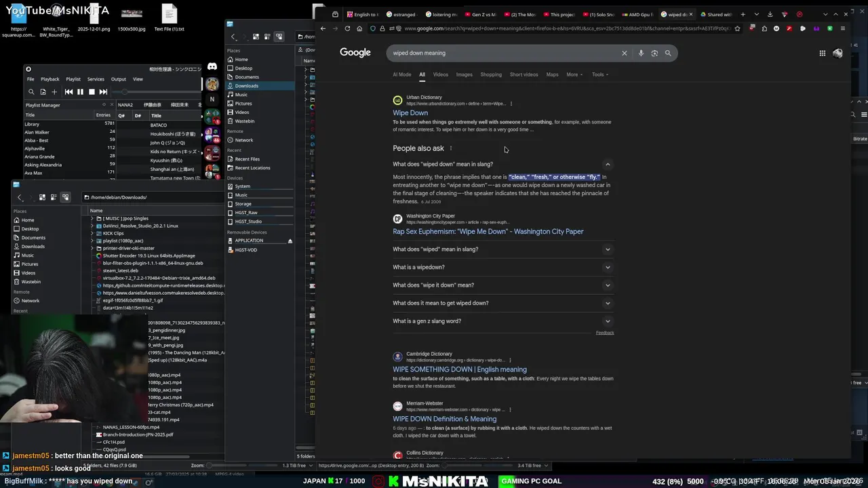This screenshot has width=868, height=488.
Task: Open the Discord home icon
Action: click(212, 66)
